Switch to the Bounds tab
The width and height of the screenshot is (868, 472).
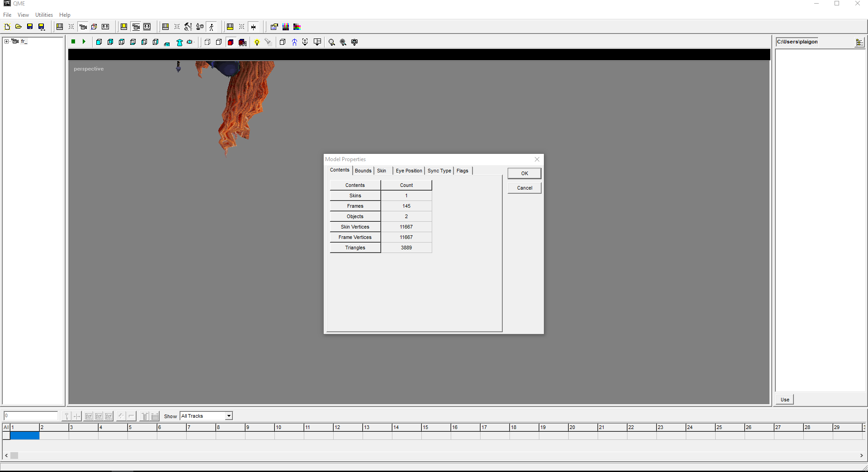pyautogui.click(x=363, y=171)
